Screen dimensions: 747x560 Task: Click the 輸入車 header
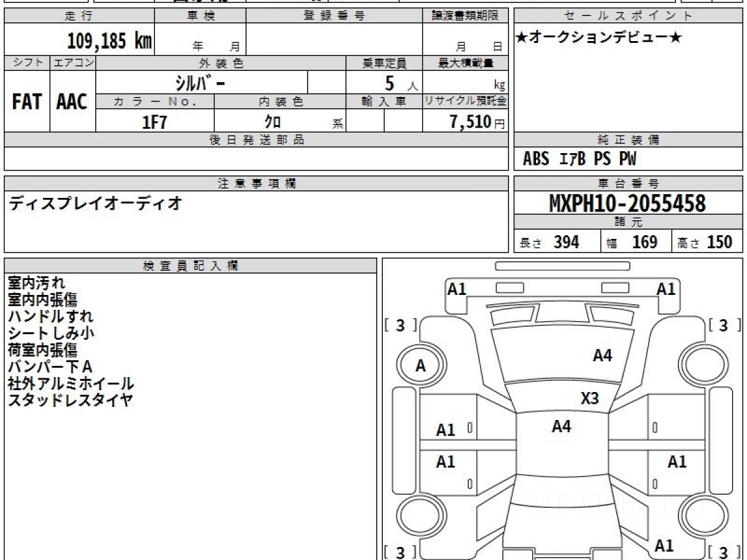pyautogui.click(x=384, y=101)
